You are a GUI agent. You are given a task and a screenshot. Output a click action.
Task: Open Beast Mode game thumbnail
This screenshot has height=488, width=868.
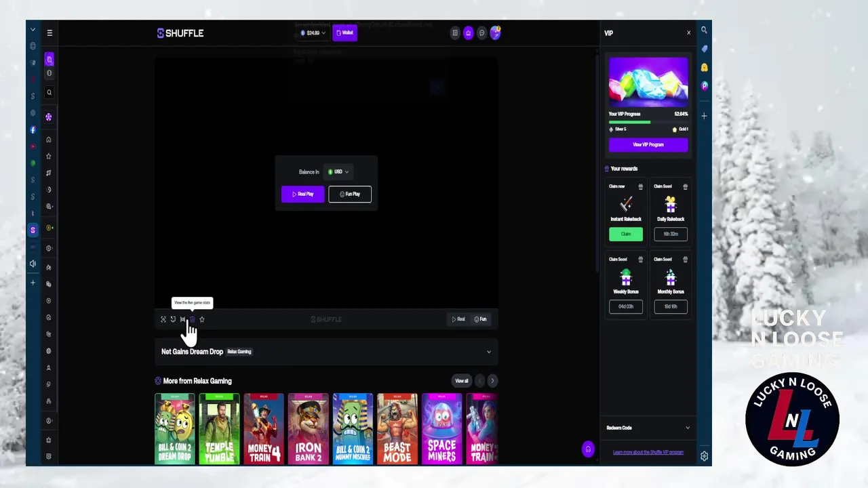pyautogui.click(x=397, y=429)
